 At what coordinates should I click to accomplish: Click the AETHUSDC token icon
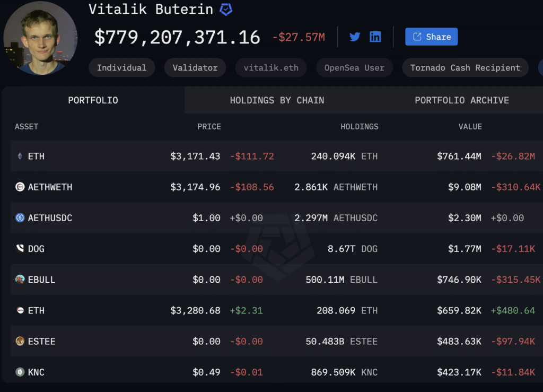[20, 217]
